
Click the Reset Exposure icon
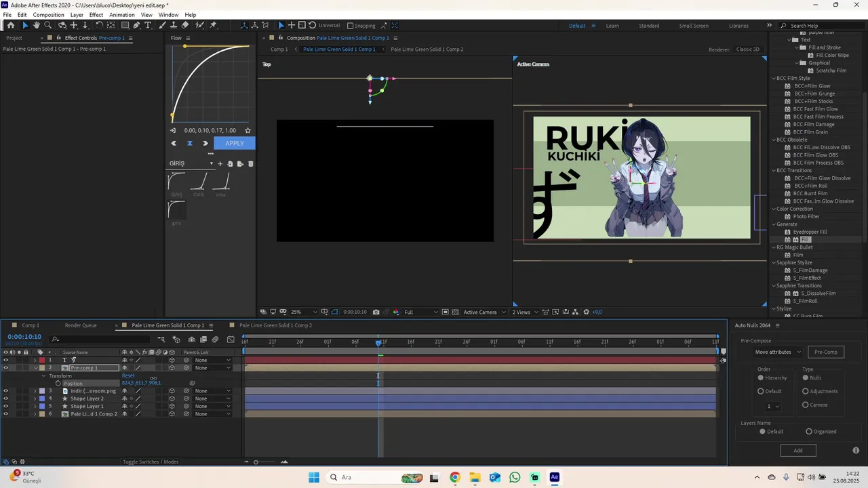click(x=587, y=312)
